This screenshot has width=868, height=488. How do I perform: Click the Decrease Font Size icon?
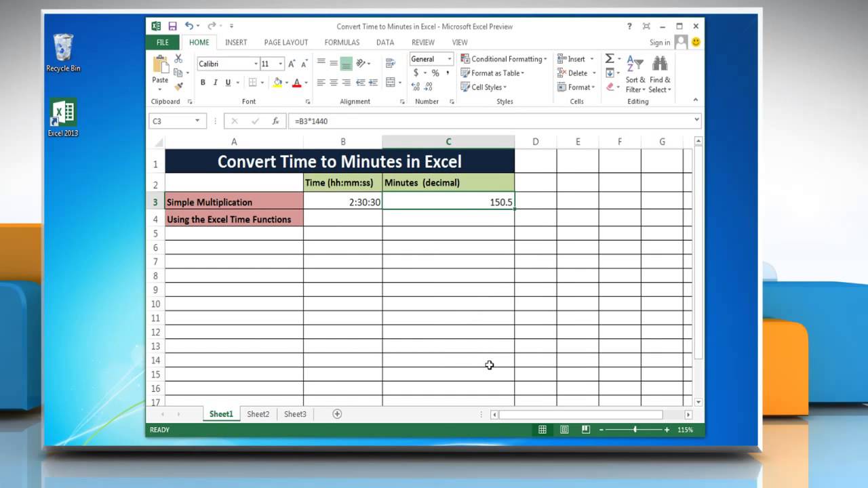tap(304, 64)
